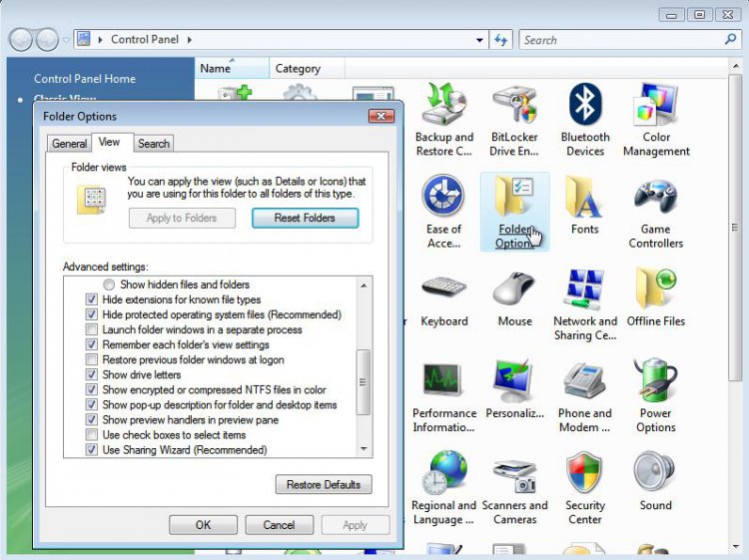Open the Sound icon
This screenshot has height=560, width=749.
click(655, 481)
